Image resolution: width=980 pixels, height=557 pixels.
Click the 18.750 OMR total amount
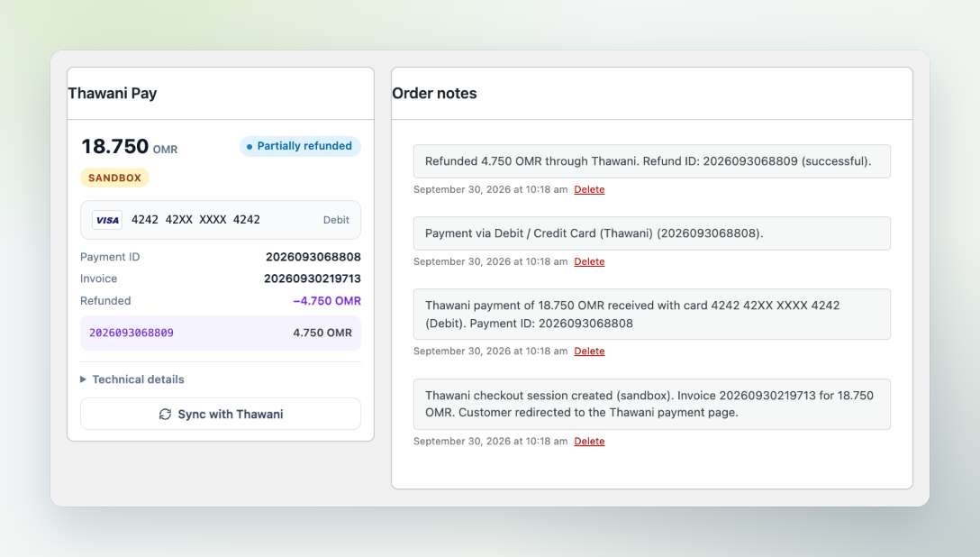tap(130, 146)
